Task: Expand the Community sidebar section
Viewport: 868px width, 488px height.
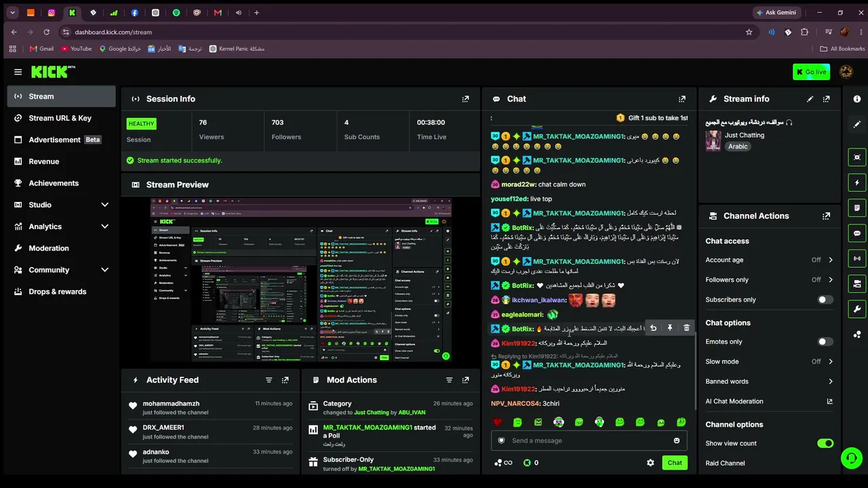Action: pos(104,270)
